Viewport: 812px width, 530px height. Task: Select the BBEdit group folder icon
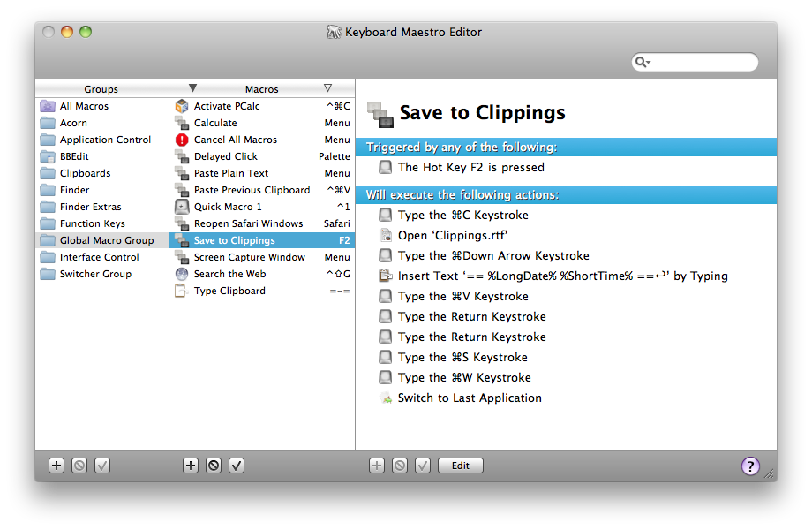pyautogui.click(x=48, y=156)
